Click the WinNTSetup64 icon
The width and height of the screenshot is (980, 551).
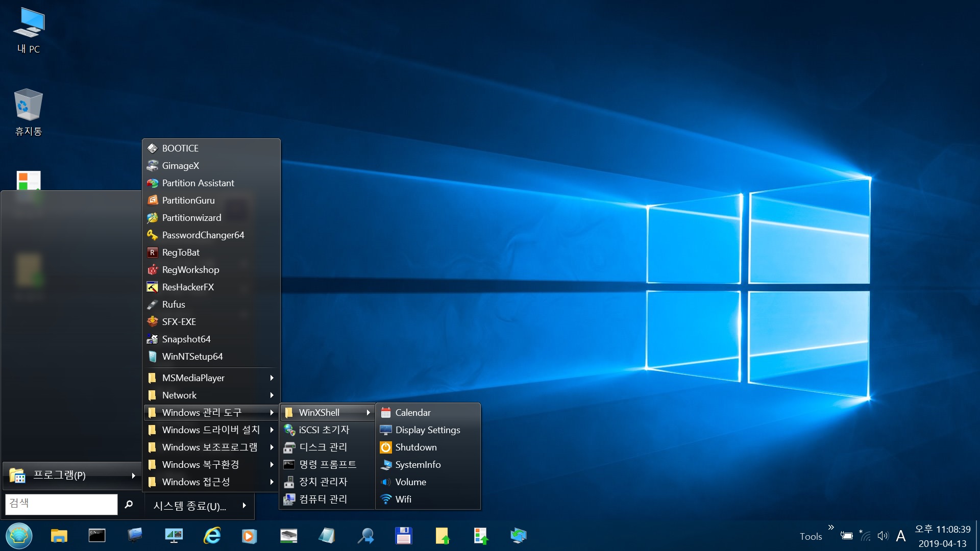click(x=152, y=356)
